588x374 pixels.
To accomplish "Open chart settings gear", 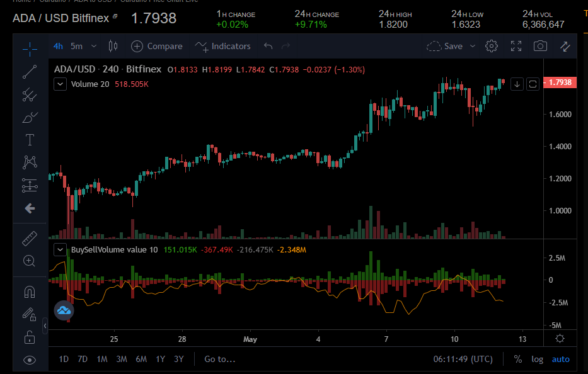I will [492, 46].
